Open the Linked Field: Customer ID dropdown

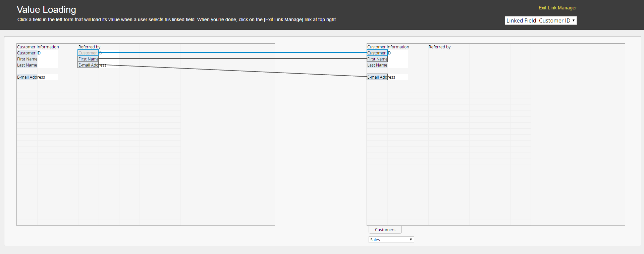coord(540,20)
